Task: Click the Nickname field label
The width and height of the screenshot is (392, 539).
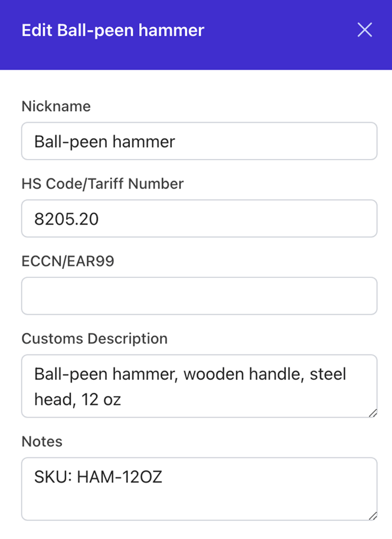Action: (x=56, y=106)
